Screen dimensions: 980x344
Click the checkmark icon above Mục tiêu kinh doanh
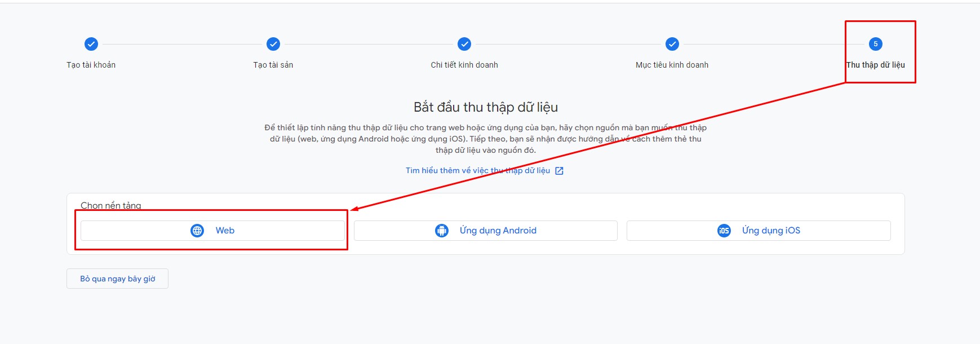(672, 44)
